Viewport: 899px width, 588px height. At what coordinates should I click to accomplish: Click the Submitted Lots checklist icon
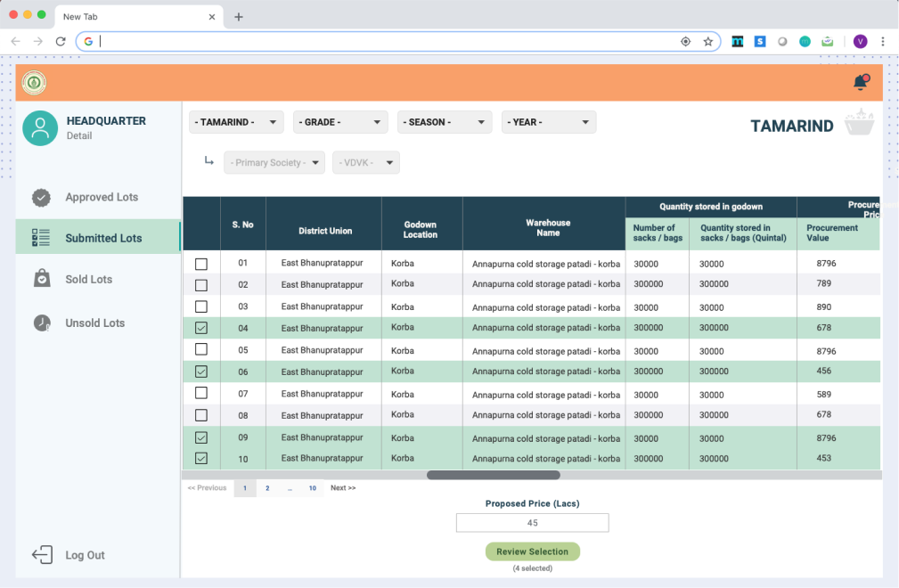coord(41,237)
